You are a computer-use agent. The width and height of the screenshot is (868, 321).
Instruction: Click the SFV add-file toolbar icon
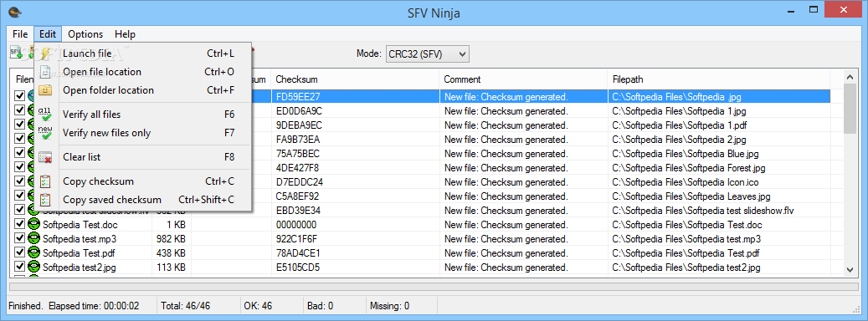coord(16,53)
